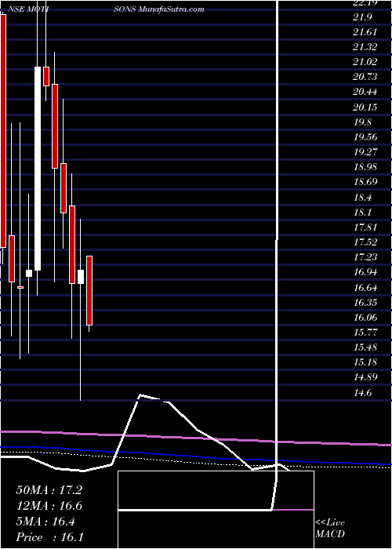Click the 14.6 price axis label
Screen dimensions: 392x549
362,393
